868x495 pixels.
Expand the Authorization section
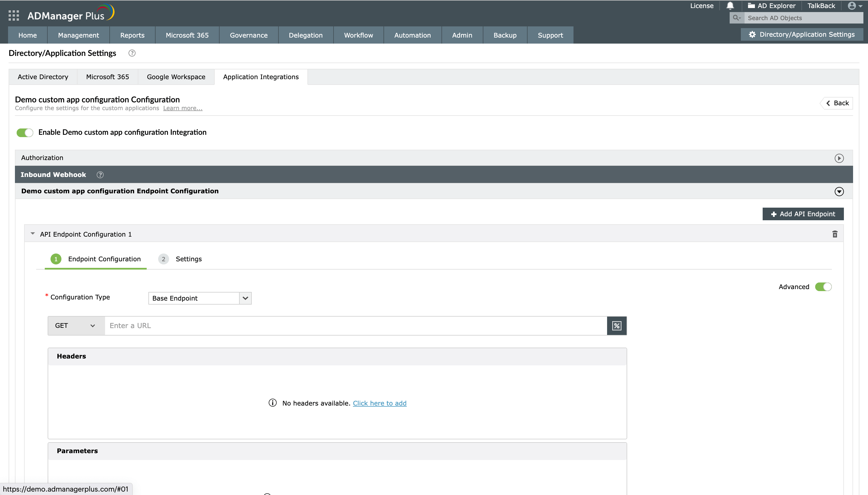839,158
